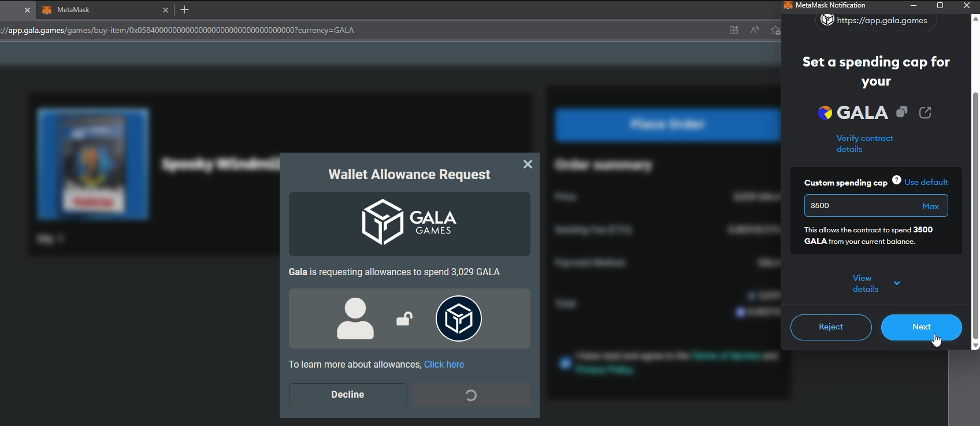
Task: Click the browser address bar URL
Action: tap(177, 30)
